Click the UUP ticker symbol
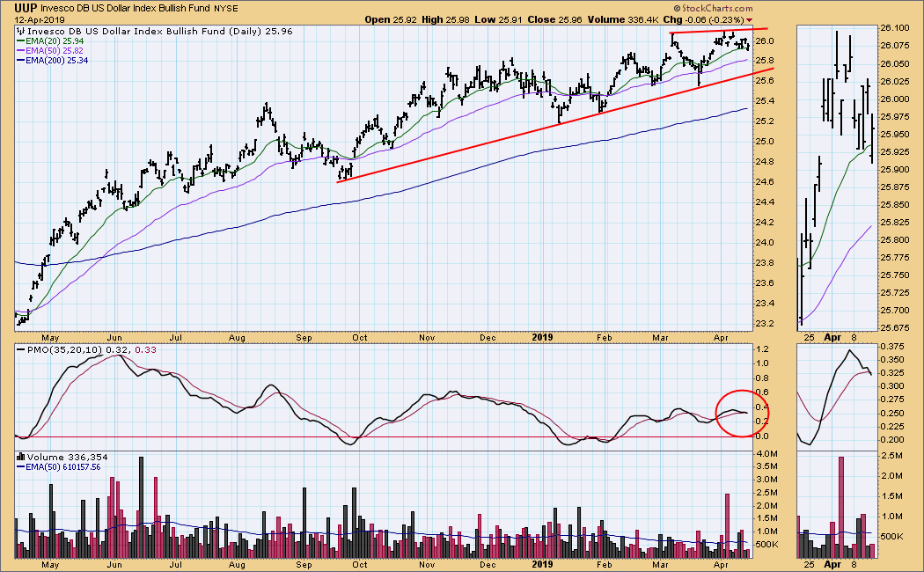 point(26,8)
